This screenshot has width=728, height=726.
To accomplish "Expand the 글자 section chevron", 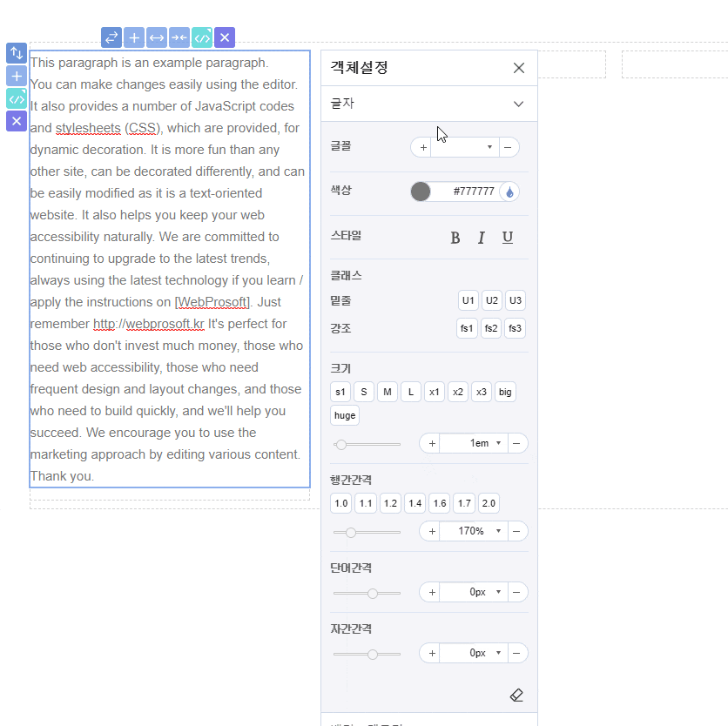I will pos(518,104).
